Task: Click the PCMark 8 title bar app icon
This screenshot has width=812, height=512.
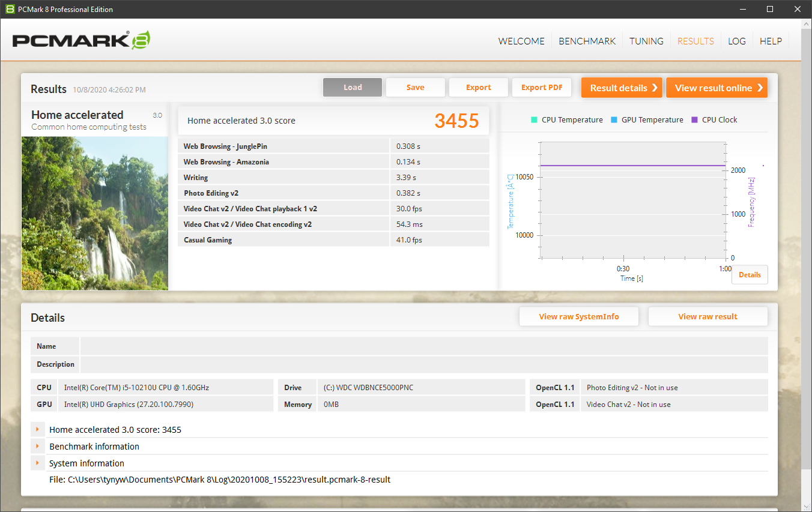Action: 10,9
